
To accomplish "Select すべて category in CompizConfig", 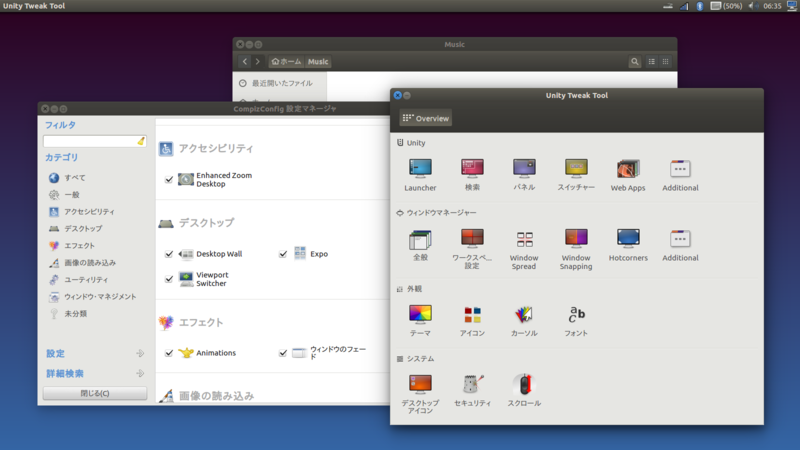I will [x=67, y=178].
